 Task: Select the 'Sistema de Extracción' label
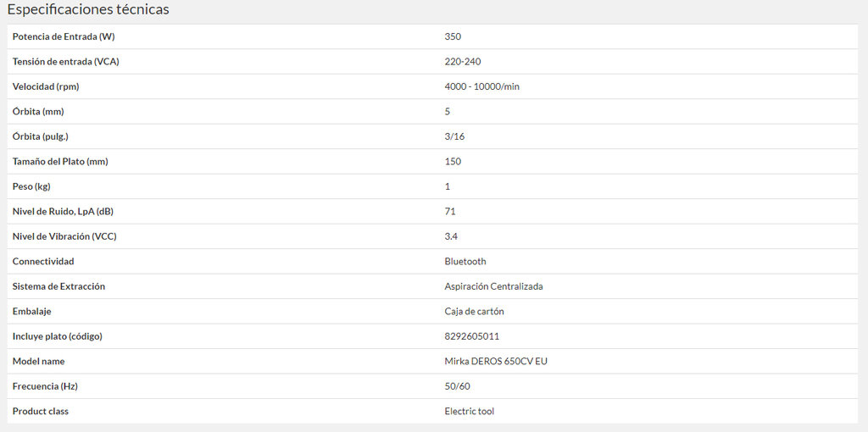point(58,286)
